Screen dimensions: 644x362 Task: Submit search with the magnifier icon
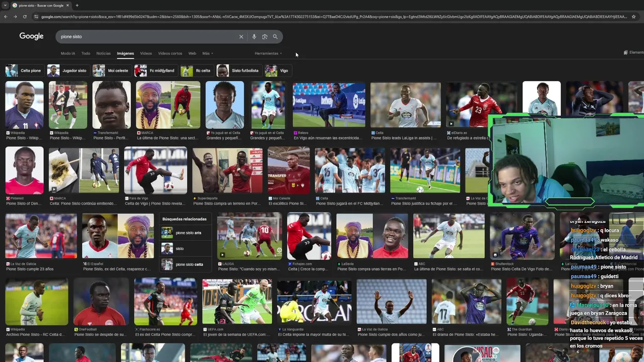275,37
